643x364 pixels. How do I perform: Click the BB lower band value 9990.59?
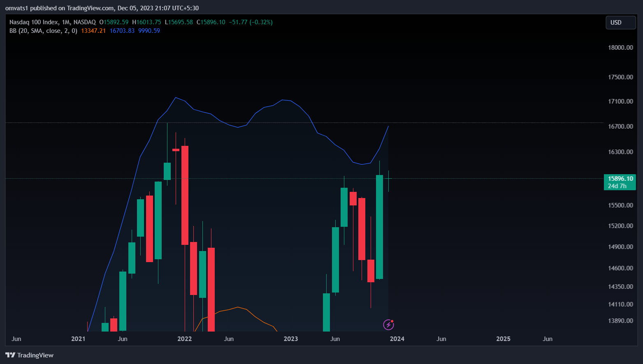coord(149,31)
